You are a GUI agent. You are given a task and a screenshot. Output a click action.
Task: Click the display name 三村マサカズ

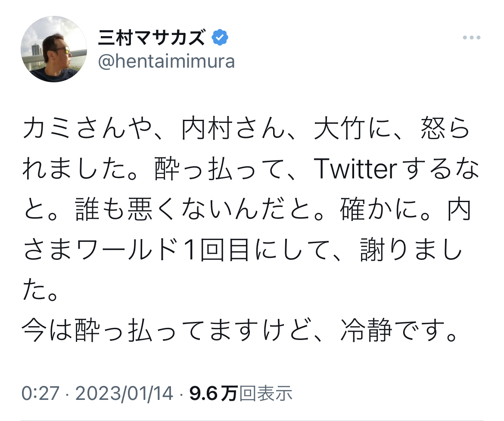[x=151, y=39]
